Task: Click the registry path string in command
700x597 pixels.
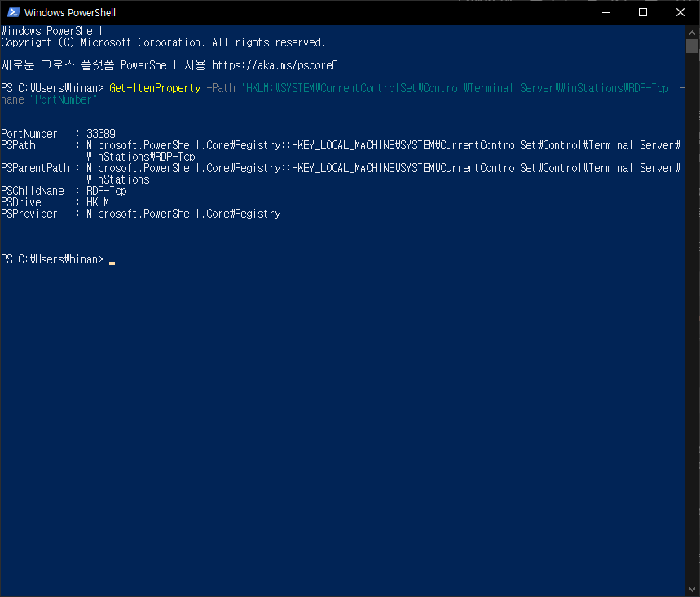Action: [456, 88]
